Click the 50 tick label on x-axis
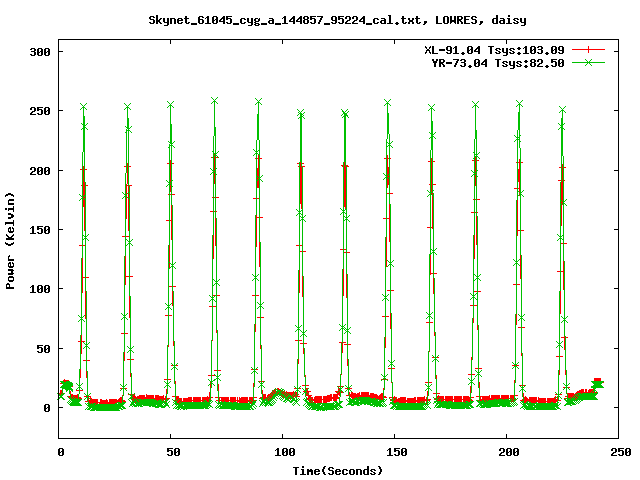Image resolution: width=640 pixels, height=480 pixels. [172, 452]
